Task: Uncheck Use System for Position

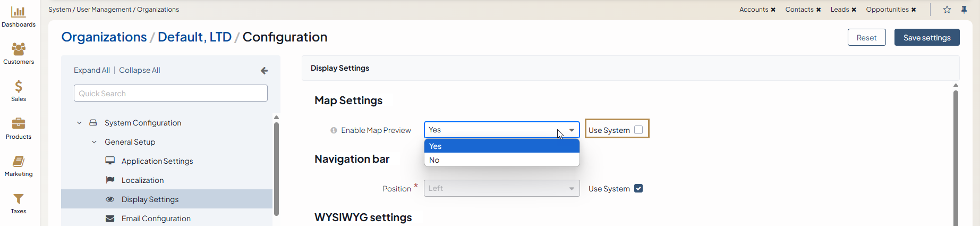Action: coord(638,188)
